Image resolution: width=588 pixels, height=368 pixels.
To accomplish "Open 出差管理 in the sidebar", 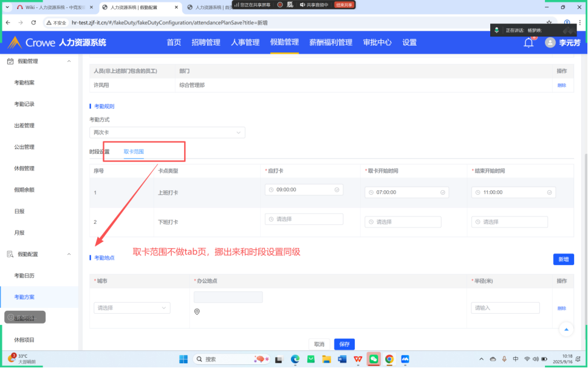I will pyautogui.click(x=24, y=125).
